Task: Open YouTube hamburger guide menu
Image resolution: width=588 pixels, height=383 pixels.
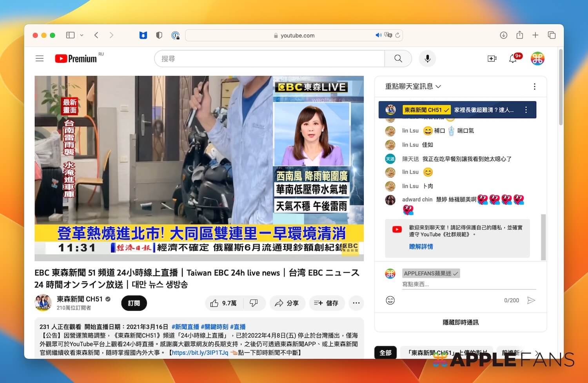Action: (40, 58)
